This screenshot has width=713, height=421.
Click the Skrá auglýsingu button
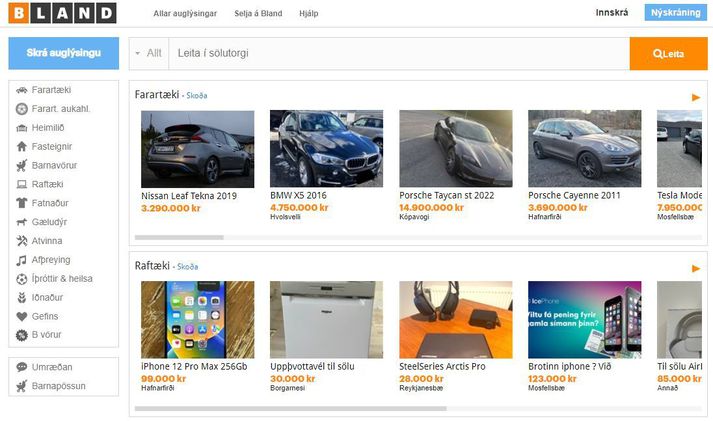pos(64,53)
